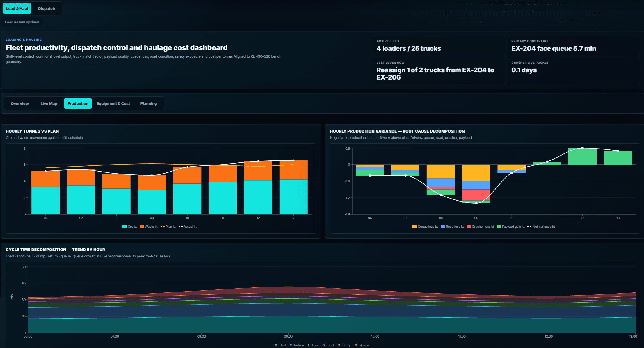Select the Production tab

pyautogui.click(x=78, y=103)
